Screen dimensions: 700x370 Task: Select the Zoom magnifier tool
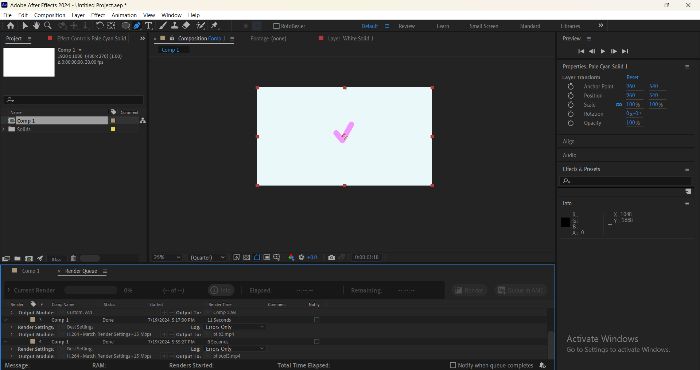[x=47, y=26]
